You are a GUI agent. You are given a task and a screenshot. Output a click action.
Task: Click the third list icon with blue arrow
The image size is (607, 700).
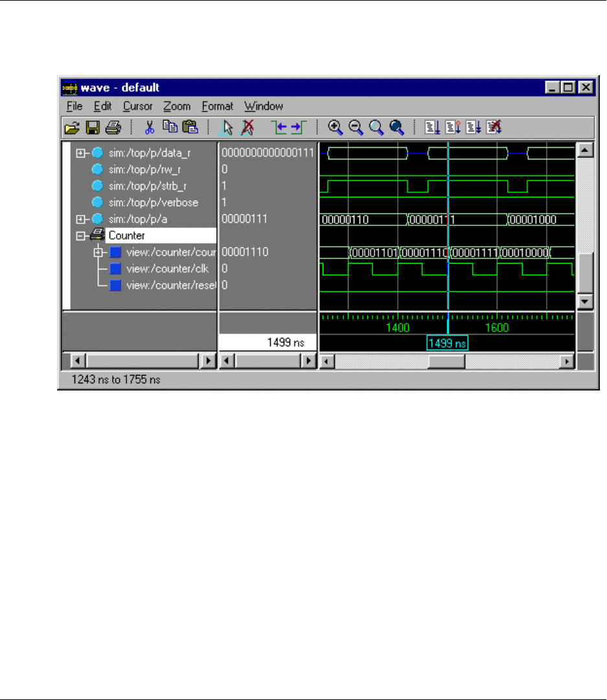click(x=474, y=128)
